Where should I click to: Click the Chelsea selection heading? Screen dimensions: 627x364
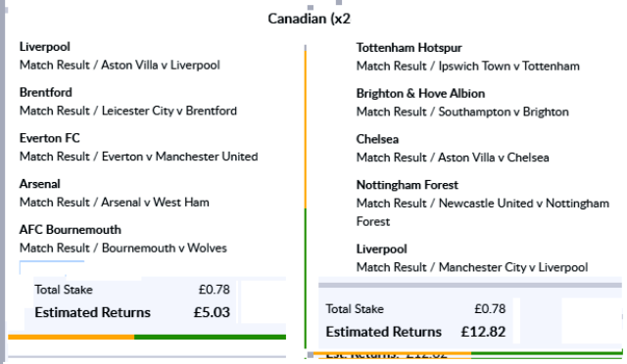[x=377, y=140]
